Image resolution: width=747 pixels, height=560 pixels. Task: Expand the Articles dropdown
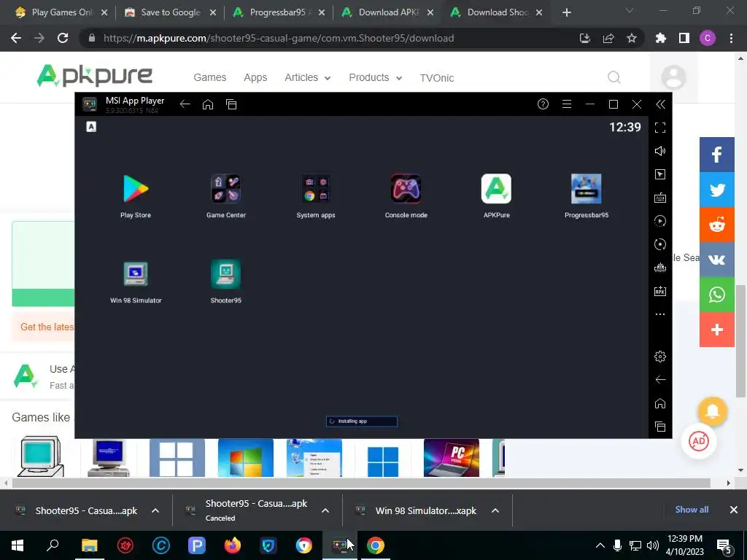pos(307,77)
